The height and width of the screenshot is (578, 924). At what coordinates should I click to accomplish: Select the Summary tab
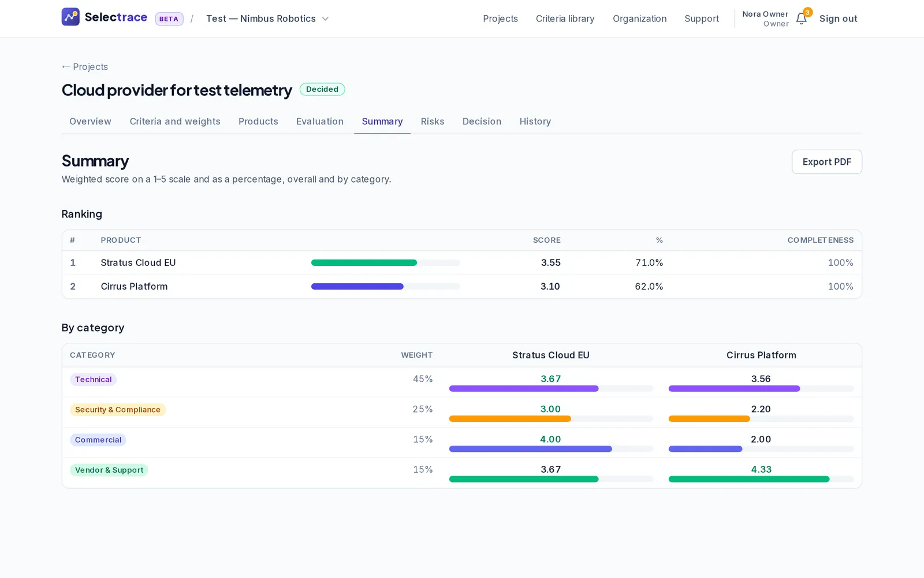[382, 121]
